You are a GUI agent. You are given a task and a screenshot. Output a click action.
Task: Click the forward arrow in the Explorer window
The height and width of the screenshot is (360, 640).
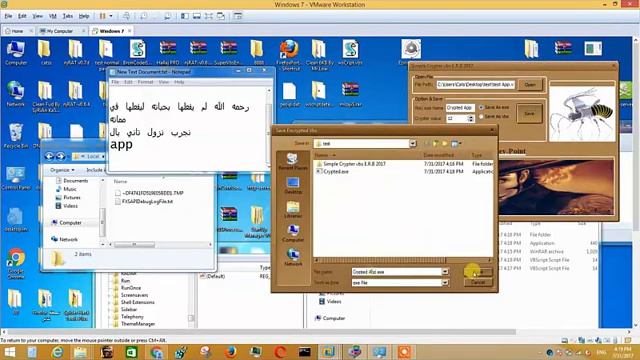[60, 156]
